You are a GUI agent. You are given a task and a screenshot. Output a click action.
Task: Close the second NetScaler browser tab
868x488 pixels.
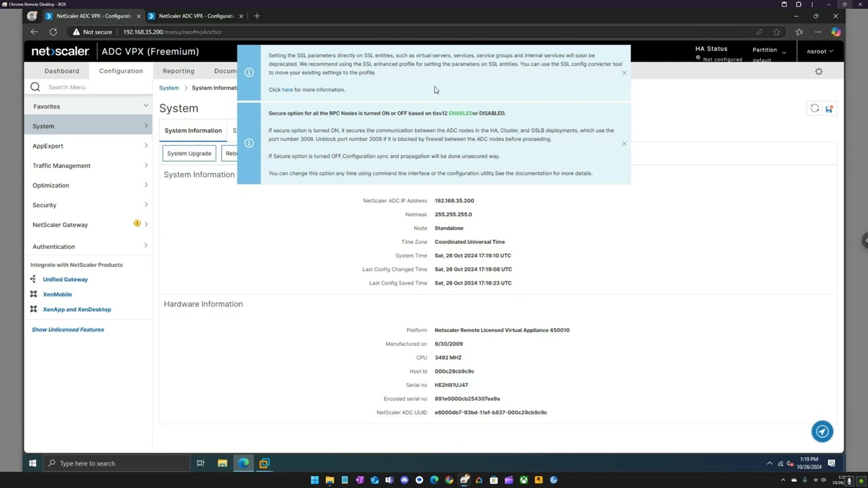[241, 16]
